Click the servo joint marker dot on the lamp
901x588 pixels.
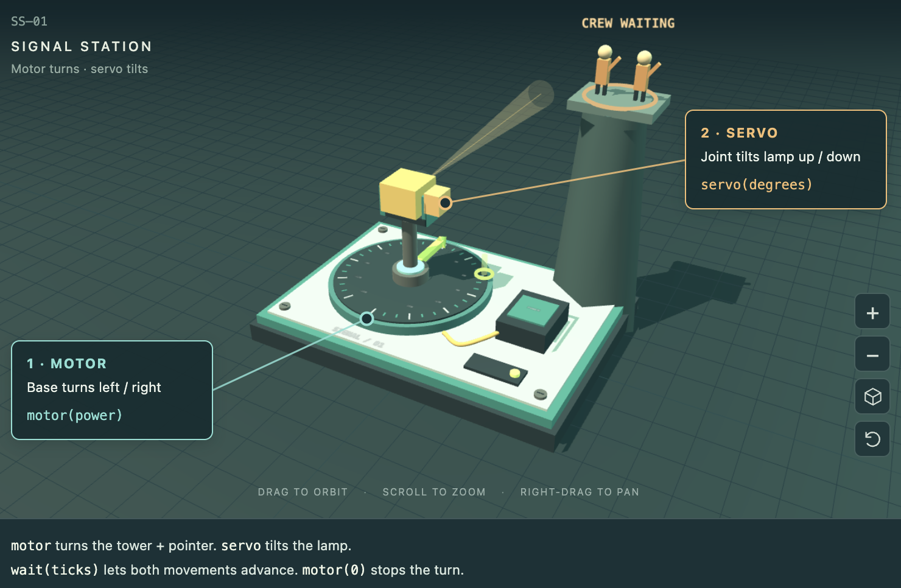click(446, 203)
